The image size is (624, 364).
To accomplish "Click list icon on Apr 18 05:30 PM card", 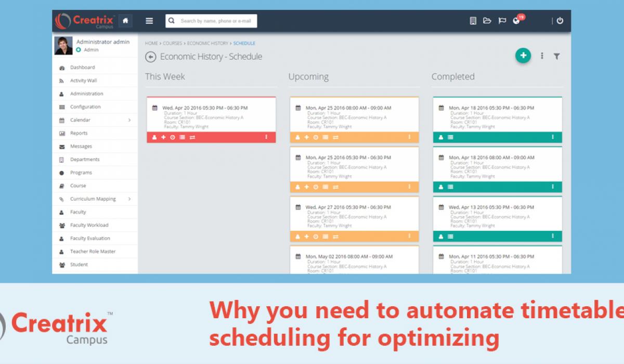I will 450,137.
